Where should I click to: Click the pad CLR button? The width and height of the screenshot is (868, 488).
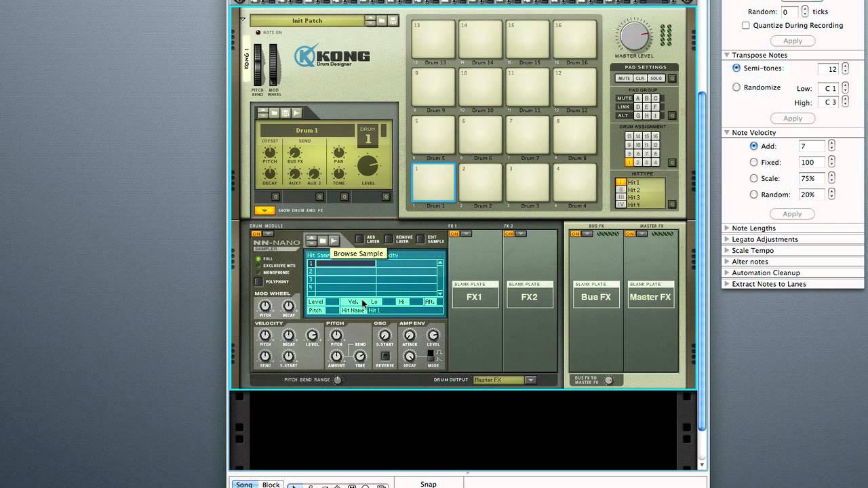[640, 79]
